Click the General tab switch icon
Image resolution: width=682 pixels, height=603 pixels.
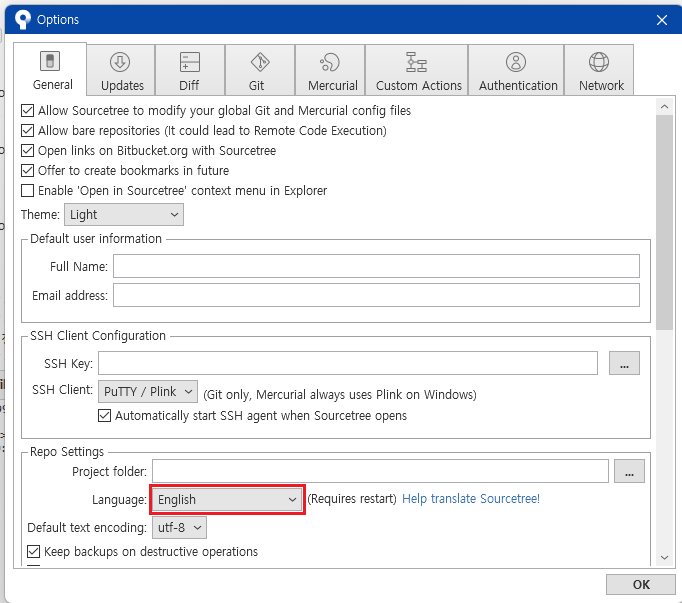[x=50, y=61]
